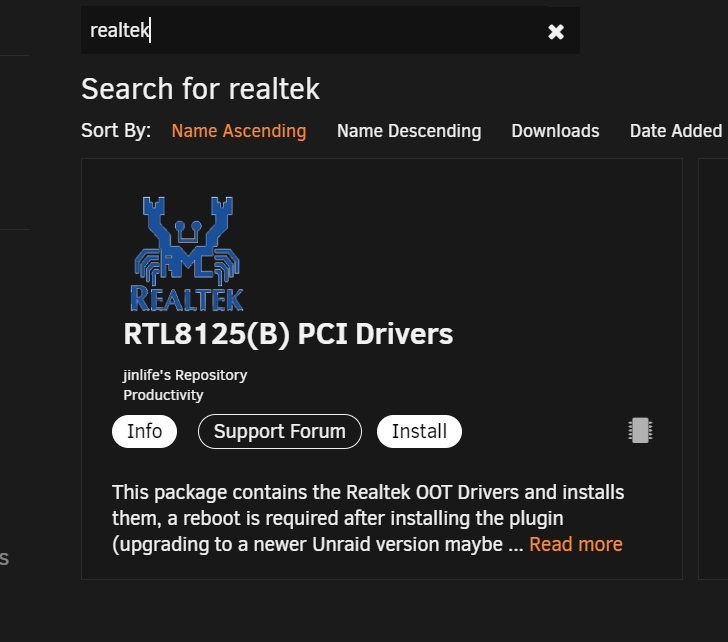Image resolution: width=728 pixels, height=642 pixels.
Task: Clear the realtek search with the X icon
Action: 555,32
